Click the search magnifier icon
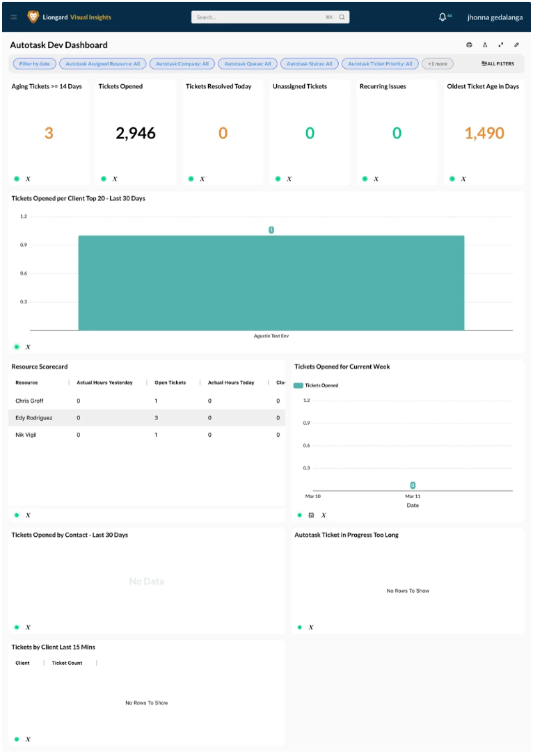Image resolution: width=533 pixels, height=756 pixels. pyautogui.click(x=342, y=17)
